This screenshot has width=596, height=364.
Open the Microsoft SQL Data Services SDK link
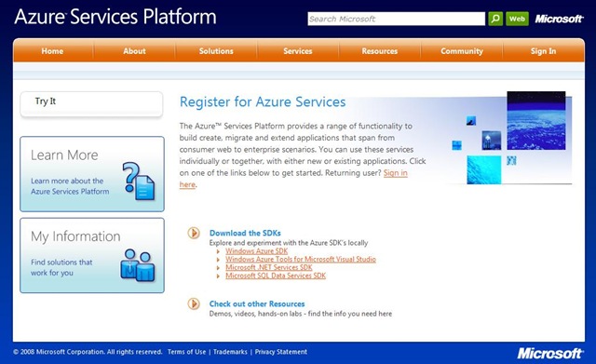pos(276,276)
